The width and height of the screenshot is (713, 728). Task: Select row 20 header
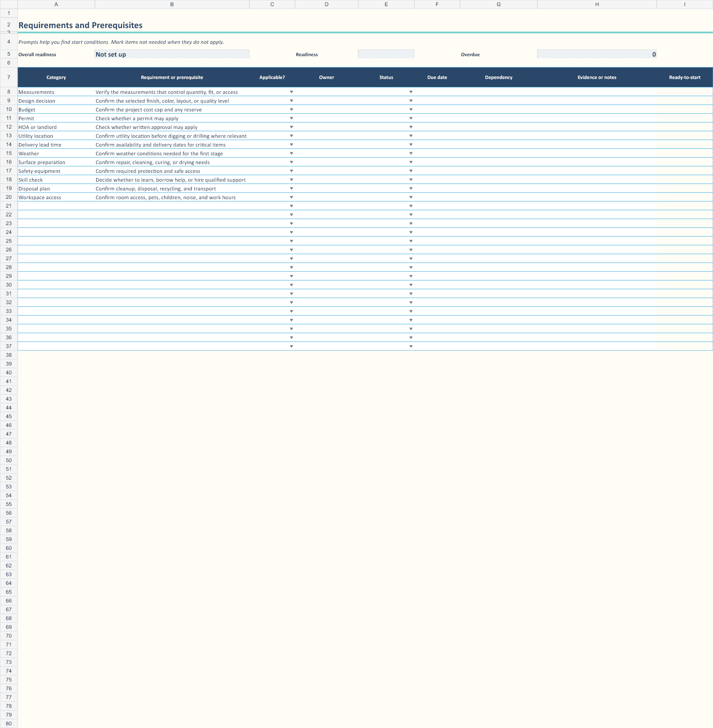[9, 197]
